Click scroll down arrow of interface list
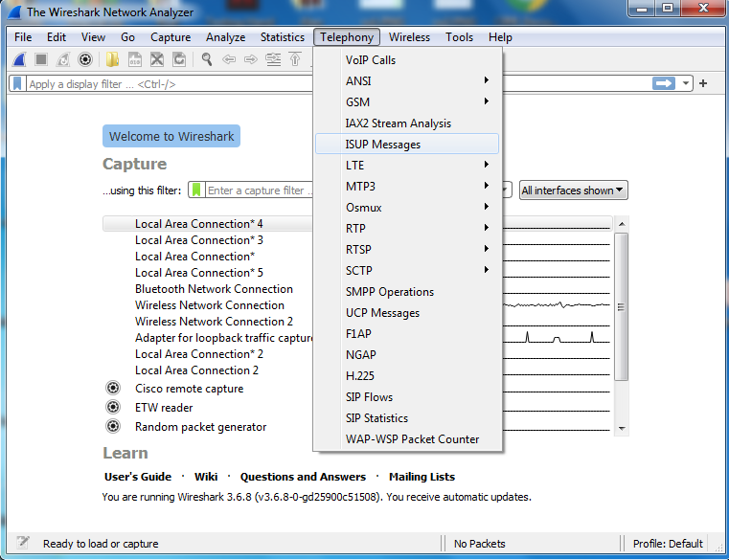 622,429
